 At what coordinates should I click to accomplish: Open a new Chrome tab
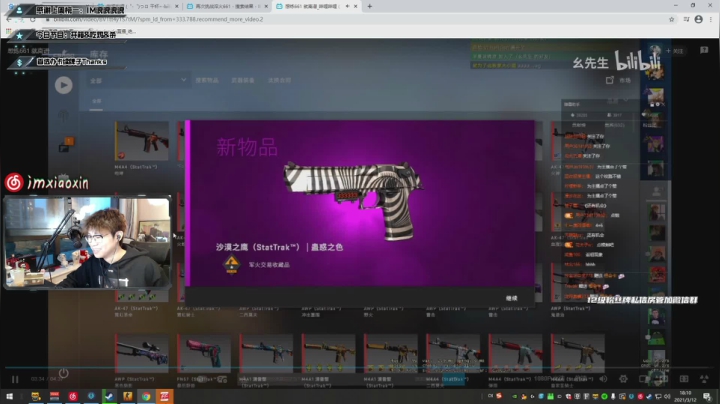tap(370, 6)
